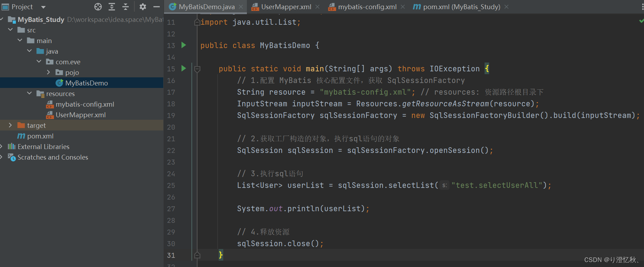This screenshot has height=267, width=644.
Task: Click the fold end marker at line 31
Action: (x=197, y=255)
